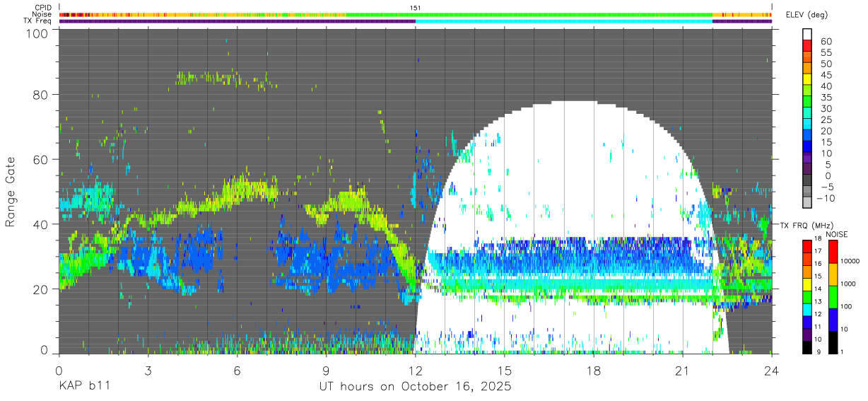Select the green 100–1000 NOISE swatch

coord(832,297)
